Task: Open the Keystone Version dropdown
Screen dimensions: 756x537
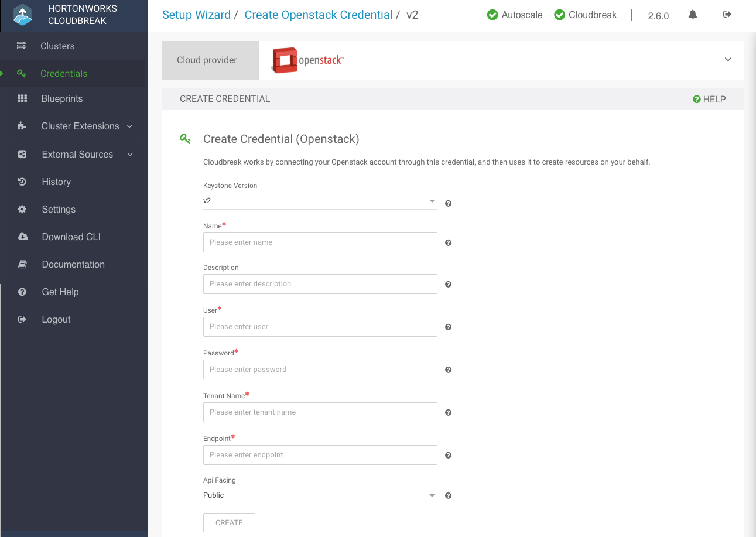Action: [320, 201]
